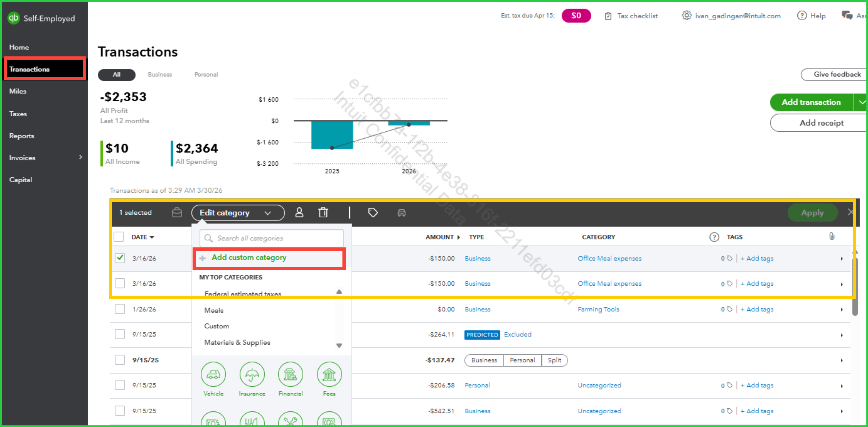
Task: Check the 1/26/26 transaction checkbox
Action: pos(120,309)
